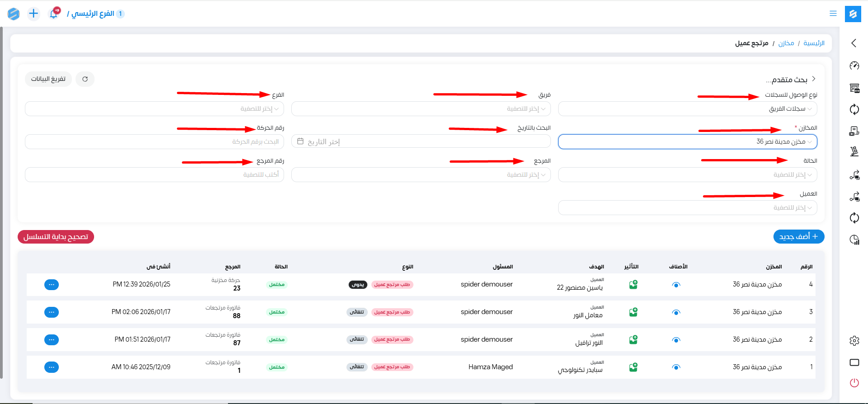Viewport: 868px width, 404px height.
Task: Open the الرئيسية breadcrumb link
Action: tap(814, 43)
